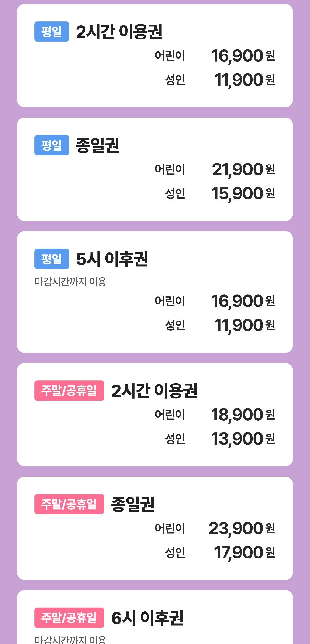Screen dimensions: 310x644
Task: Click the 마감시간까지 이용 note under 5시 이후권
Action: pyautogui.click(x=70, y=282)
